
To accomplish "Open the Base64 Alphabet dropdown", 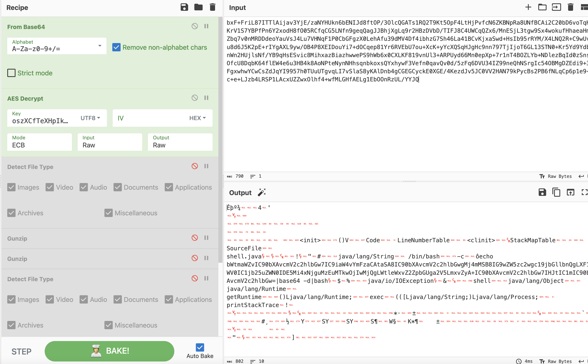I will pos(99,46).
